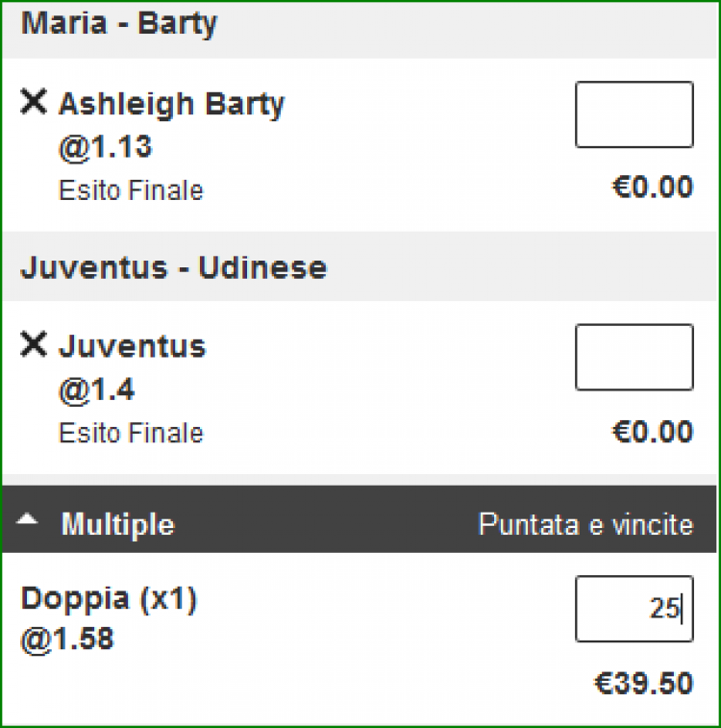Viewport: 721px width, 728px height.
Task: Click Esito Finale under Juventus
Action: (x=131, y=433)
